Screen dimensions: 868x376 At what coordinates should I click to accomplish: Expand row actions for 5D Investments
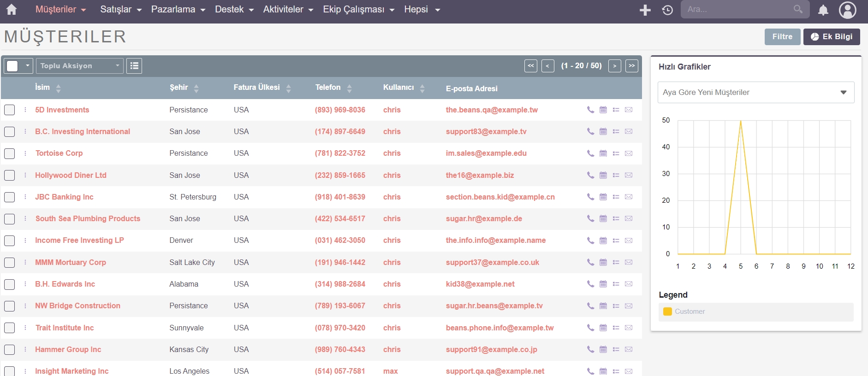click(x=25, y=110)
